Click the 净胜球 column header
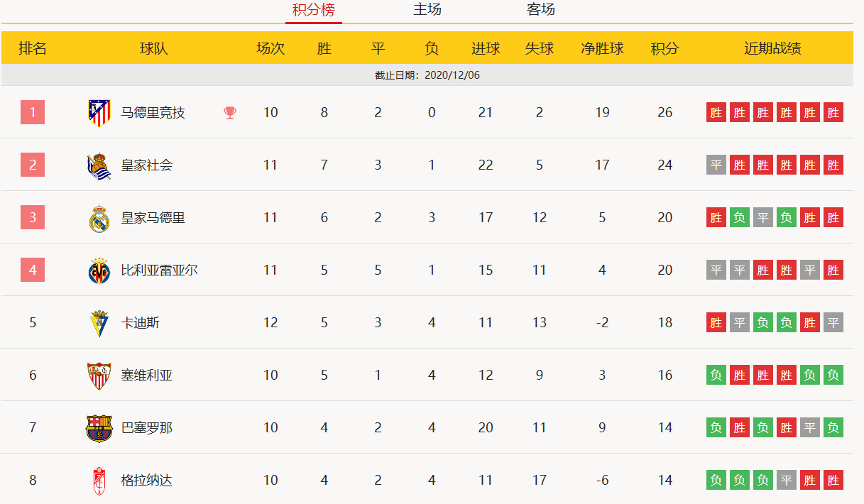 pos(602,48)
